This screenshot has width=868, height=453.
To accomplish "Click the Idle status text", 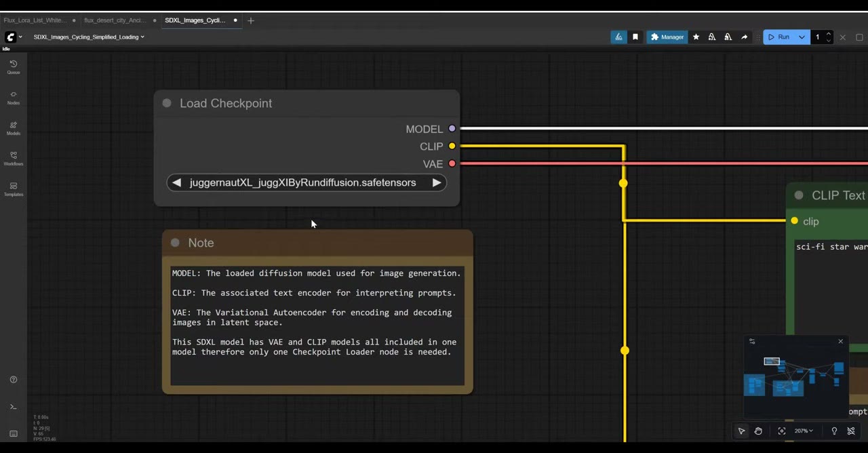I will pos(6,48).
